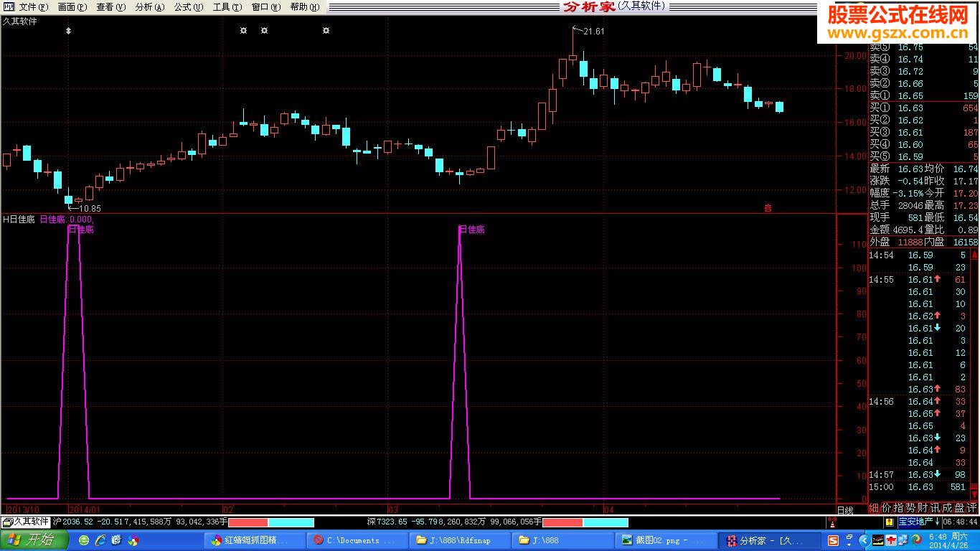Click the red marker at price chart bottom
The image size is (980, 551).
[768, 208]
